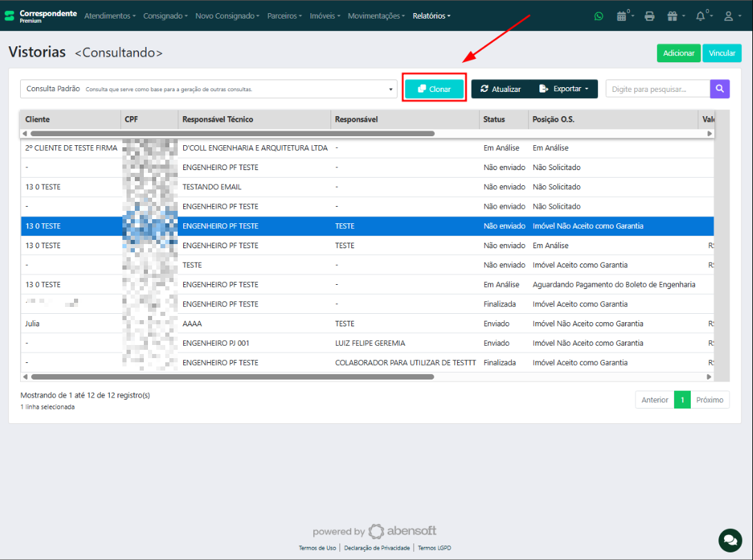The width and height of the screenshot is (753, 560).
Task: Click the Correspondente Premium logo
Action: tap(40, 15)
